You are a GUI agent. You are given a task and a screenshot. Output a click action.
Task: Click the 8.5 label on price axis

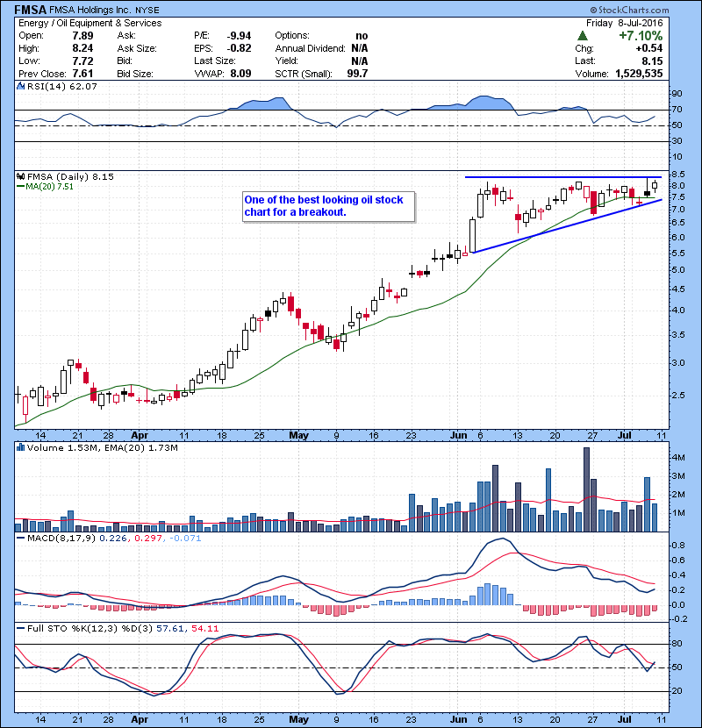pos(678,175)
